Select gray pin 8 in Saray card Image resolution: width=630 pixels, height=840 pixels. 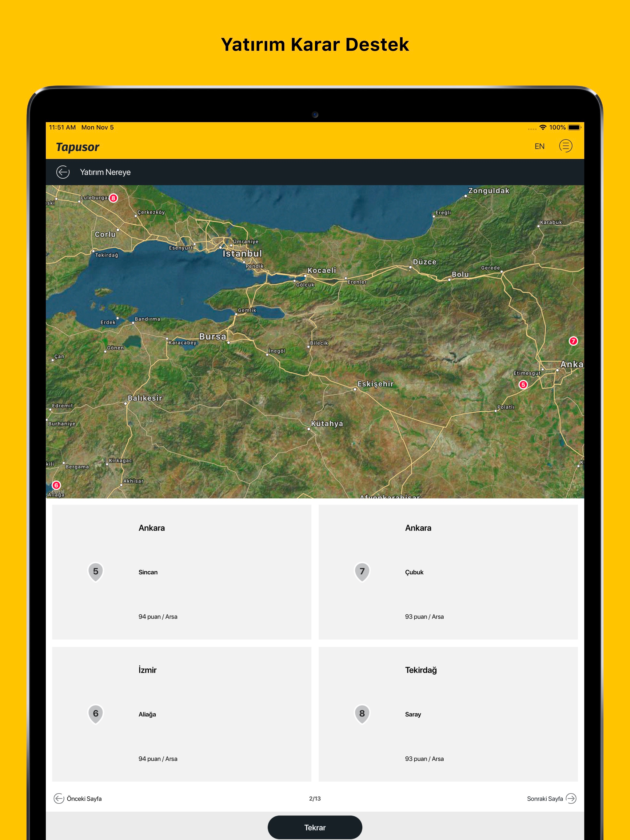(x=362, y=714)
